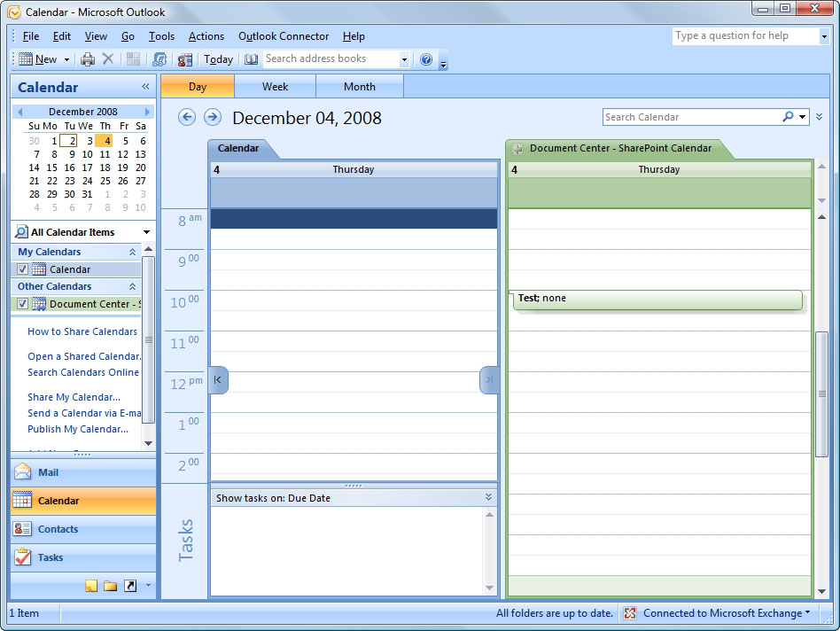Click the calendar's vertical scrollbar thumb
The image size is (840, 631).
[821, 393]
